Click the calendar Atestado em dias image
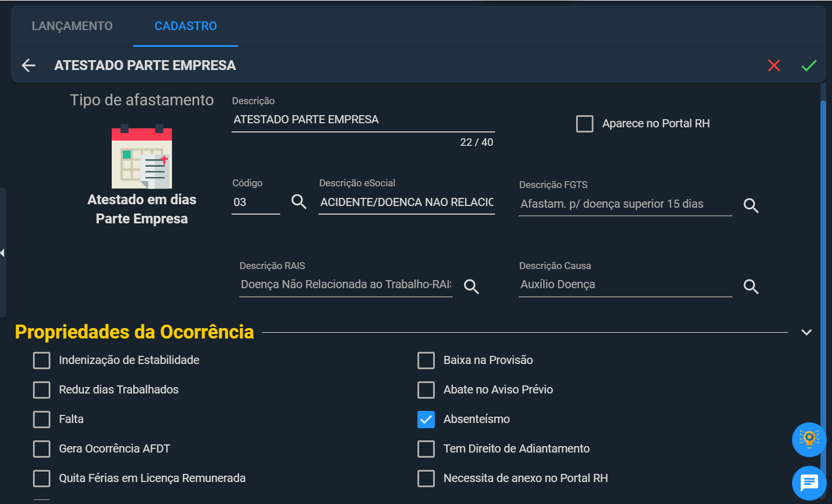This screenshot has height=504, width=832. [142, 156]
